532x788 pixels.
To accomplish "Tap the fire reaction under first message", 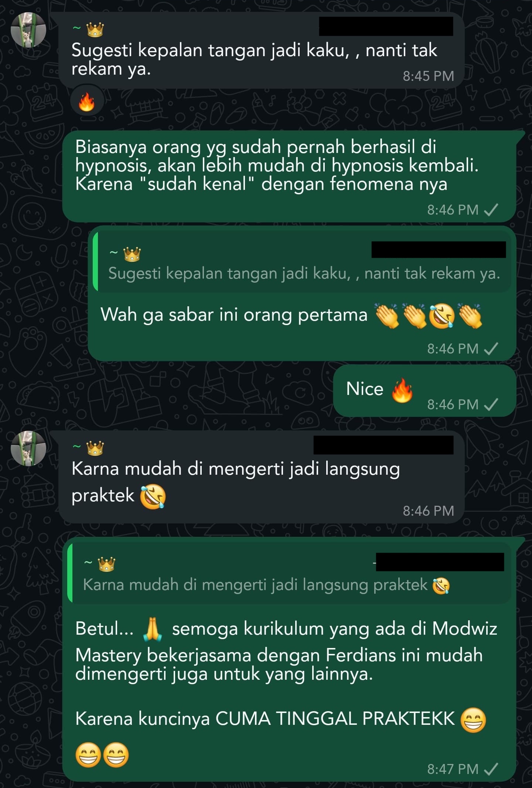I will 86,102.
